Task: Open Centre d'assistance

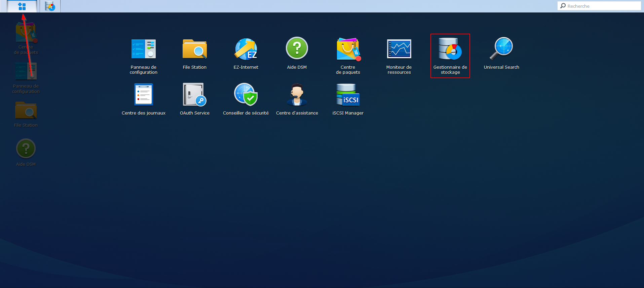Action: click(297, 99)
